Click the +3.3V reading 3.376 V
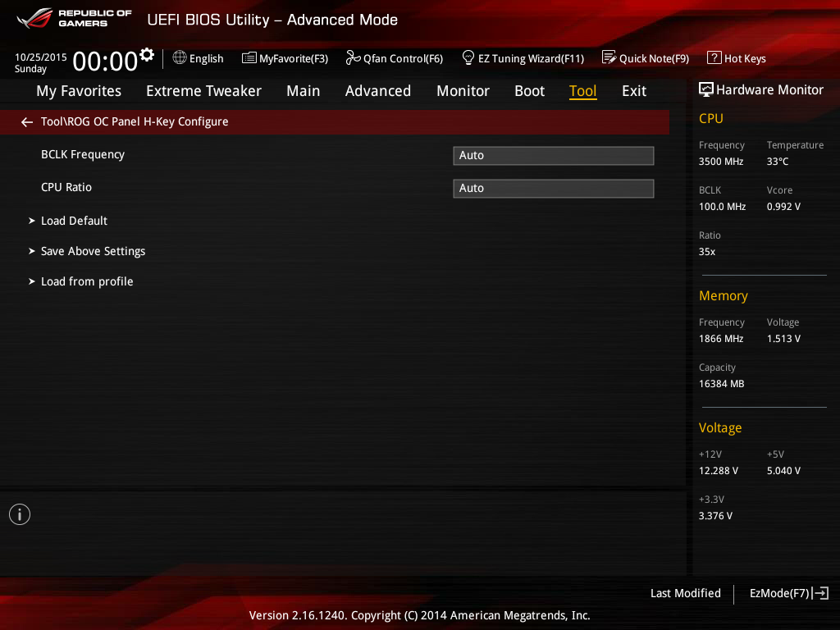This screenshot has width=840, height=630. (x=715, y=515)
